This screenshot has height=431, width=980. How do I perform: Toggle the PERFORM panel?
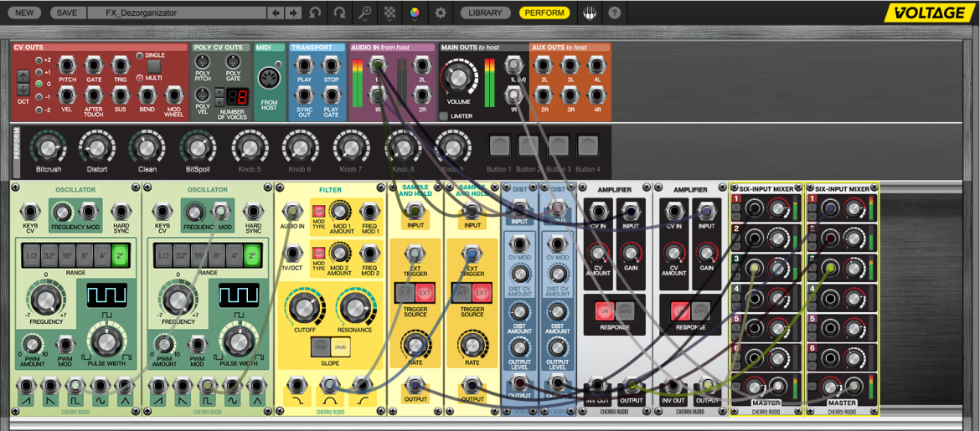coord(544,13)
